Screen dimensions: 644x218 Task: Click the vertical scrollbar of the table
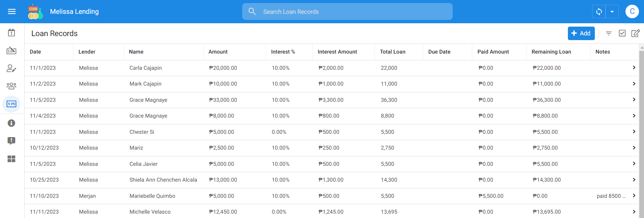pos(641,135)
